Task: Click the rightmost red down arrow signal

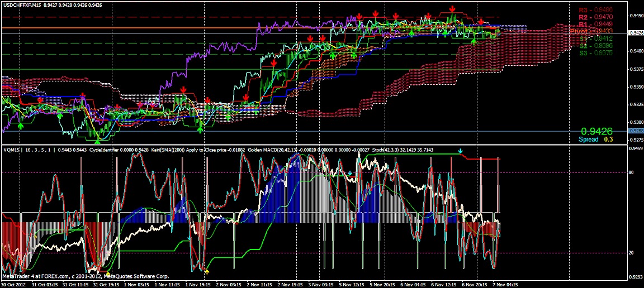Action: point(481,22)
